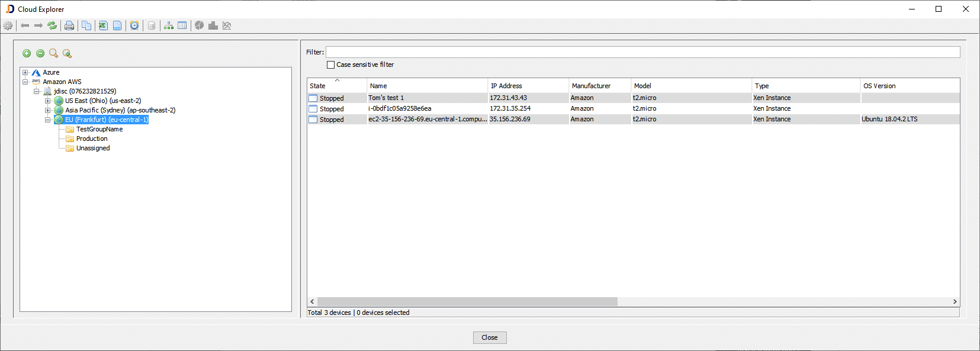Sort by Name column header

pos(427,86)
